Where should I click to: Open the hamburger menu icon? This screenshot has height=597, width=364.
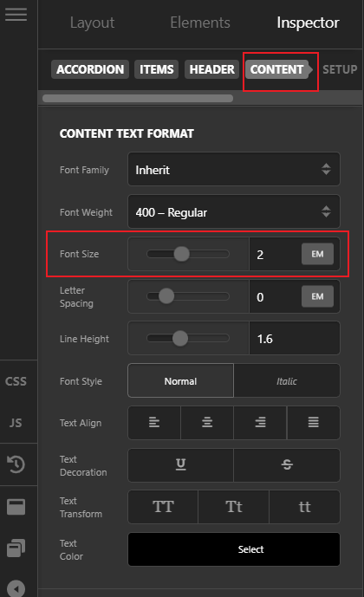[16, 15]
